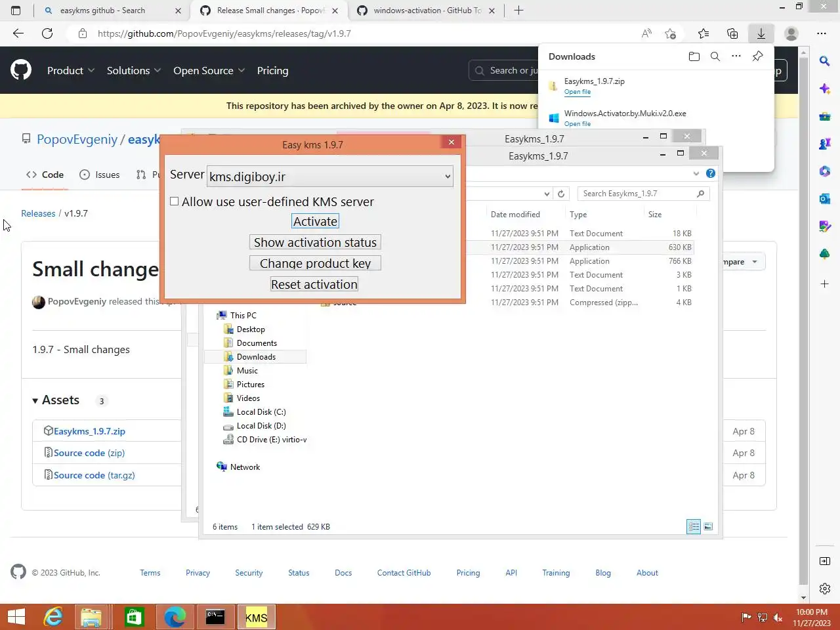Expand the Open Source menu
The height and width of the screenshot is (630, 840).
(209, 70)
